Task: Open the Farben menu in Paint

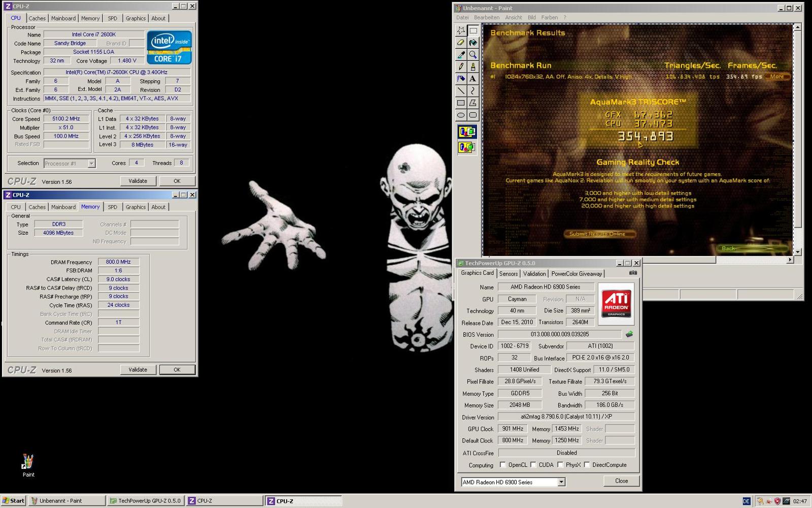Action: pos(550,17)
